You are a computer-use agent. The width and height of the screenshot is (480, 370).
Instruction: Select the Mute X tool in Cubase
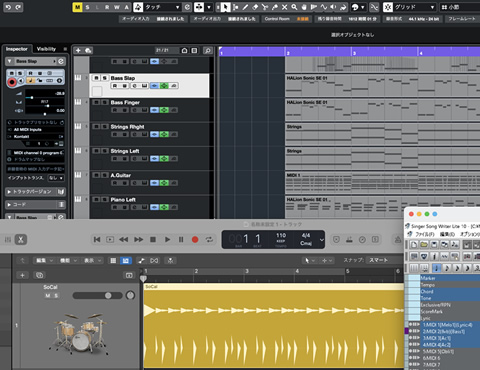pos(284,7)
